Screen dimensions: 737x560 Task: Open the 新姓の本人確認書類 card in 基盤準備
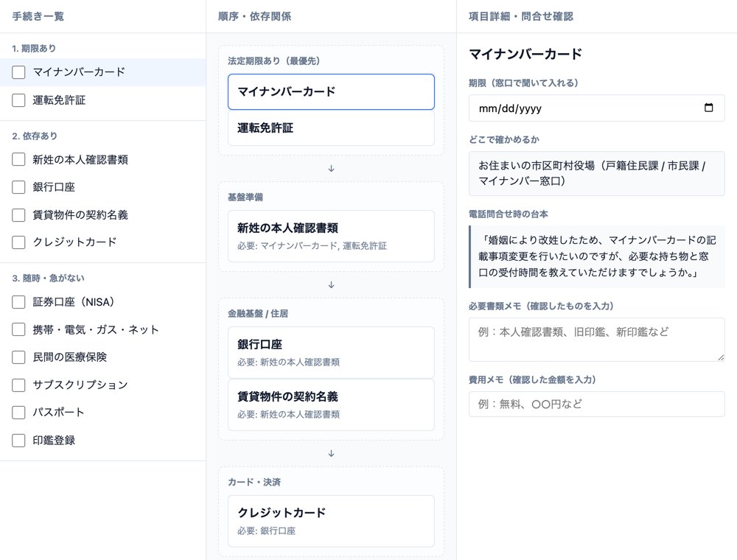tap(331, 236)
